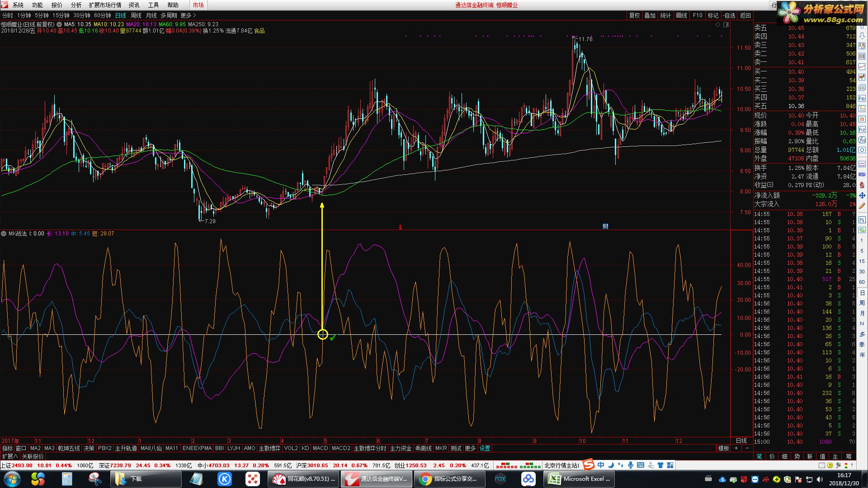Open the 分析 menu
This screenshot has height=488, width=868.
click(76, 5)
